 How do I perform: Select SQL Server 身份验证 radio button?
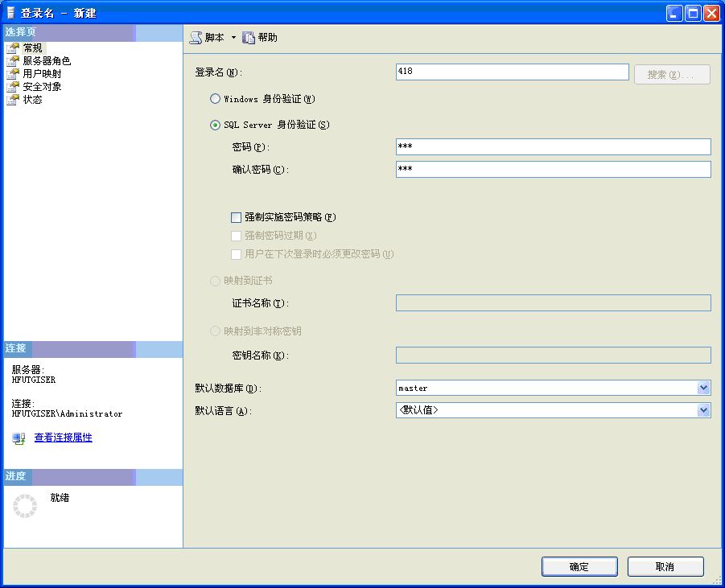pyautogui.click(x=215, y=125)
